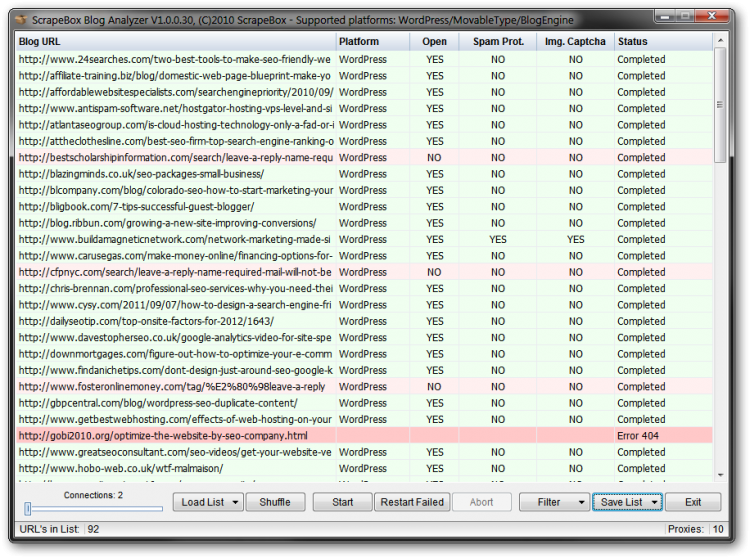The height and width of the screenshot is (558, 750).
Task: Click the scrollbar down arrow
Action: [x=720, y=474]
